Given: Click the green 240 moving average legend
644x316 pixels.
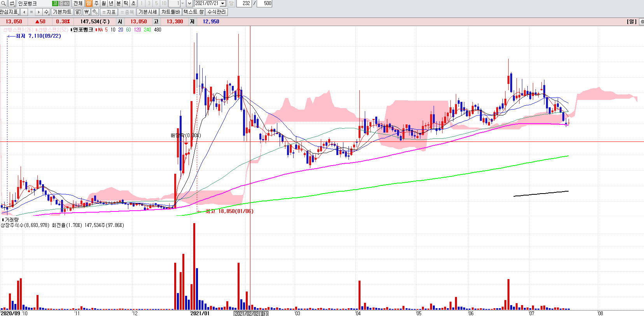Looking at the screenshot, I should (147, 30).
